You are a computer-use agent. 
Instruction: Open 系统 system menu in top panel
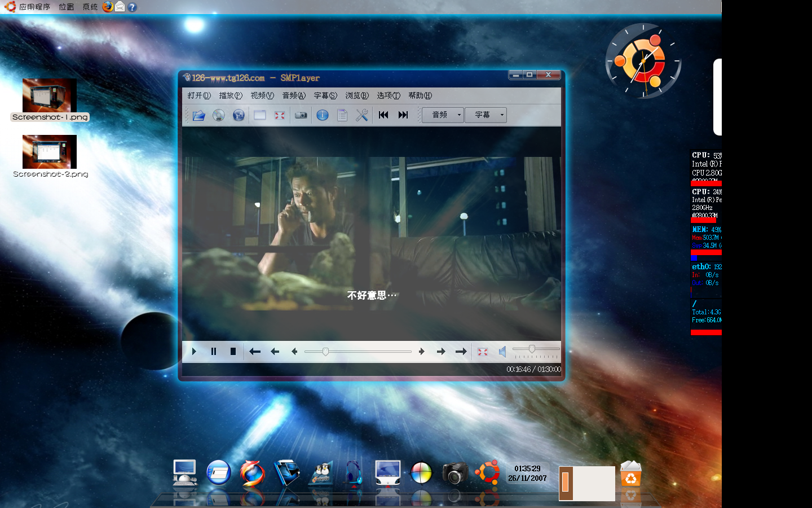[90, 7]
